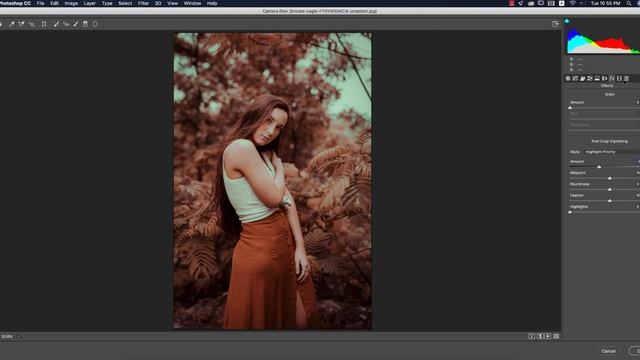Open the vignette Style dropdown
640x360 pixels.
click(x=612, y=152)
